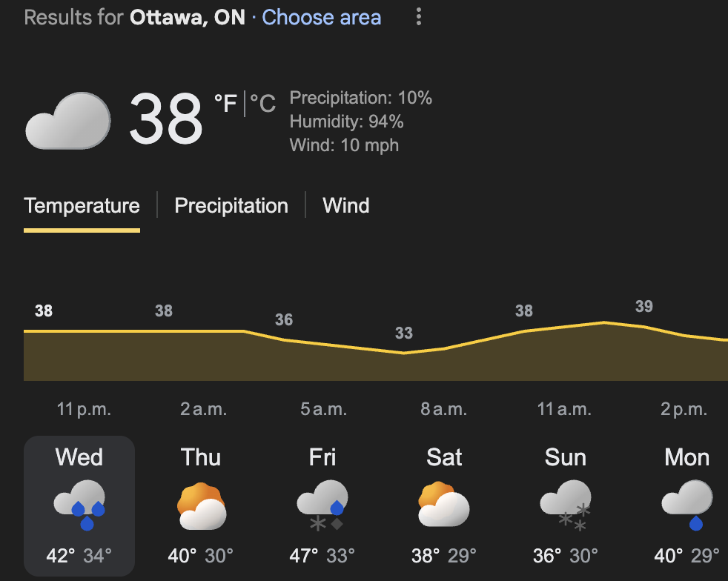Click the current cloudy weather icon
The width and height of the screenshot is (728, 581).
point(67,121)
